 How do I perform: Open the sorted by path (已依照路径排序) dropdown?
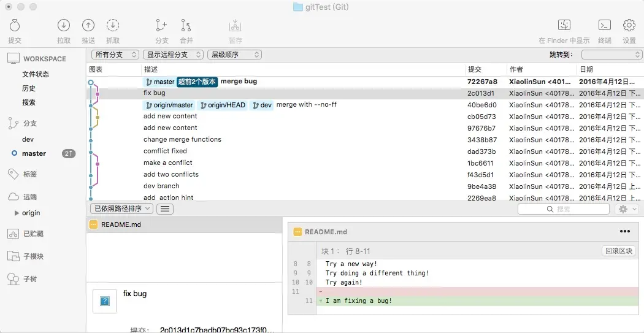[122, 209]
